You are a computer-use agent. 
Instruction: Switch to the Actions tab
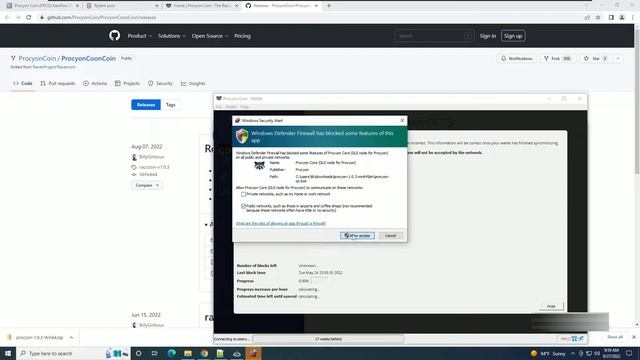click(x=95, y=83)
